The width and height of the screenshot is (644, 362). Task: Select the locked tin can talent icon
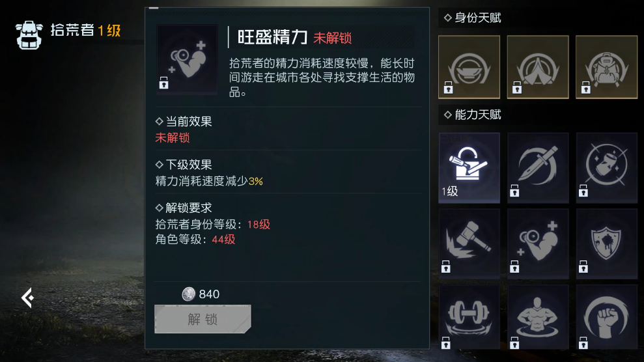[607, 167]
